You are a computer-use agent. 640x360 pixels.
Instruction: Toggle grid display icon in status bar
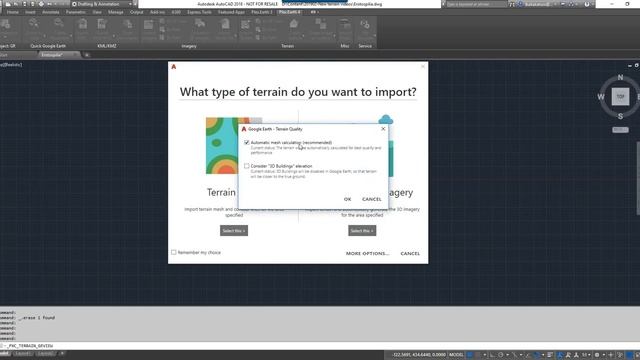(470, 355)
